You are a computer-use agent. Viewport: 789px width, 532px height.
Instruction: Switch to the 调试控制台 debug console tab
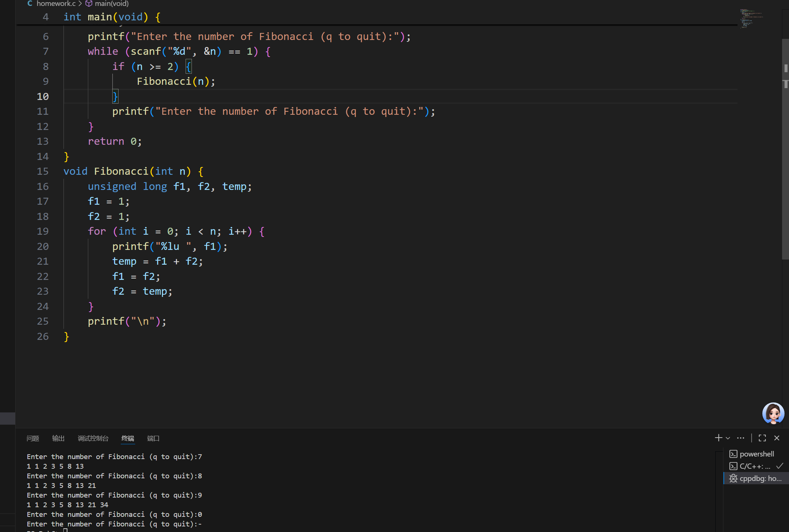(93, 438)
